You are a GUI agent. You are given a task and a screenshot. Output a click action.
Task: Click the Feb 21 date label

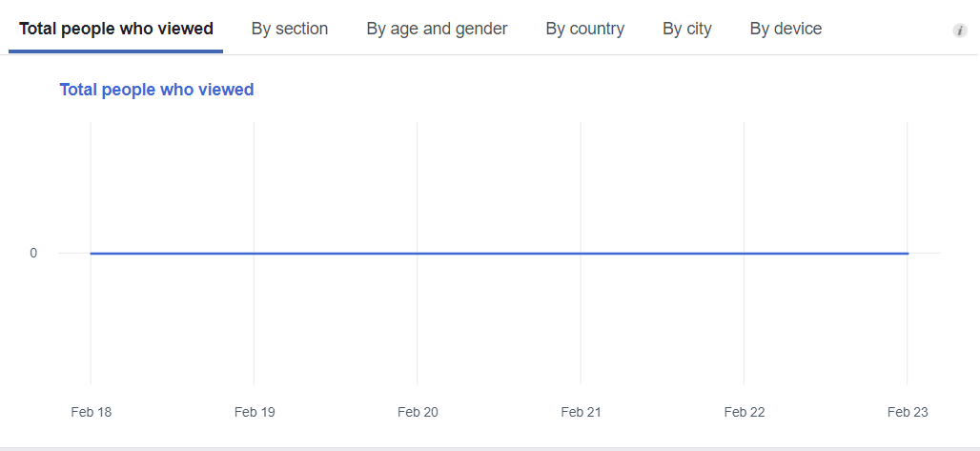[x=581, y=412]
